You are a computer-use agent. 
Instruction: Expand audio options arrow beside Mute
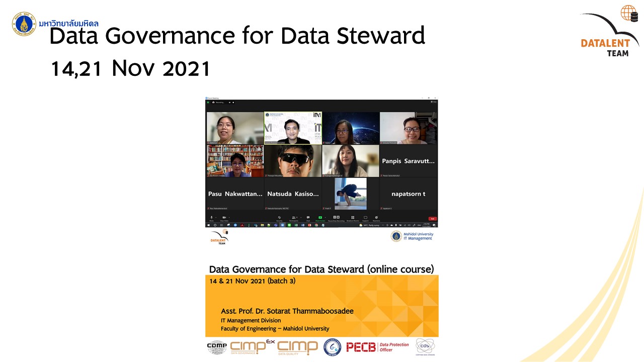coord(216,217)
